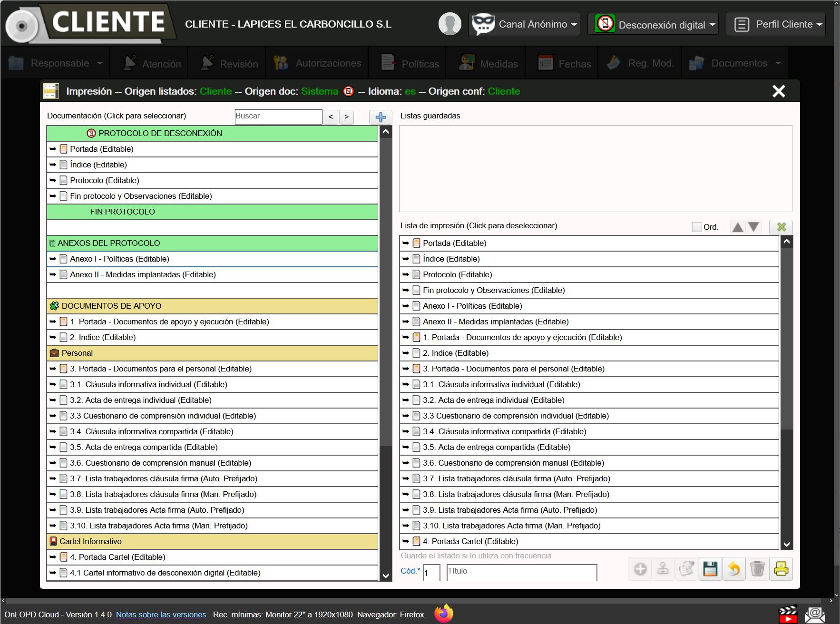Deselect Anexo II - Medidas implantadas in the print list
Image resolution: width=840 pixels, height=624 pixels.
point(589,322)
